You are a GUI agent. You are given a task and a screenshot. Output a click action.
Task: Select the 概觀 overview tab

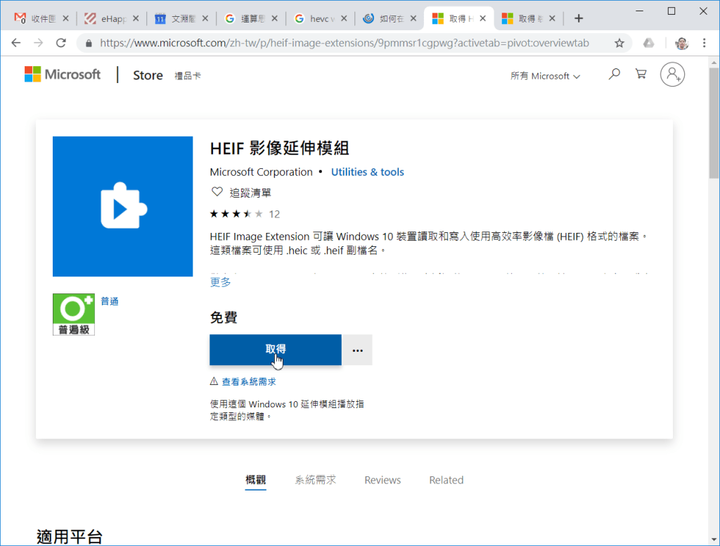[255, 480]
